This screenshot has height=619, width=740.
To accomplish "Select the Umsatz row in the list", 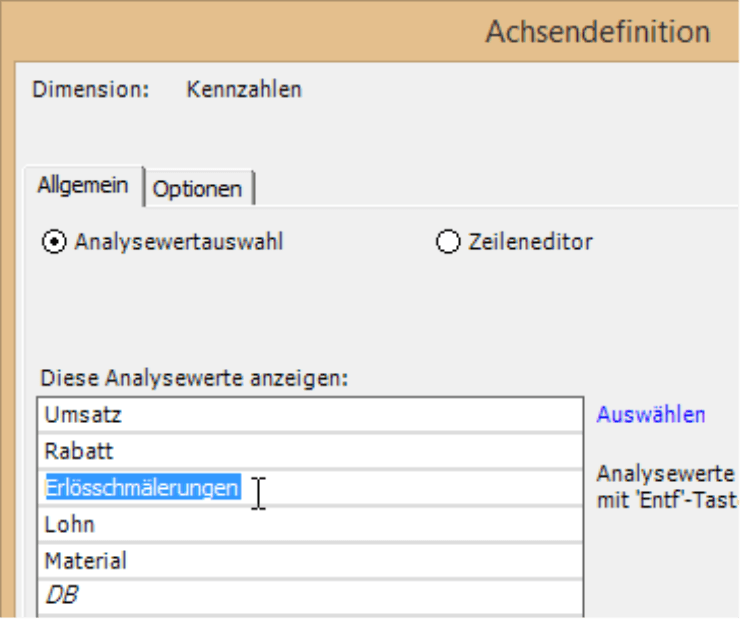I will tap(84, 415).
